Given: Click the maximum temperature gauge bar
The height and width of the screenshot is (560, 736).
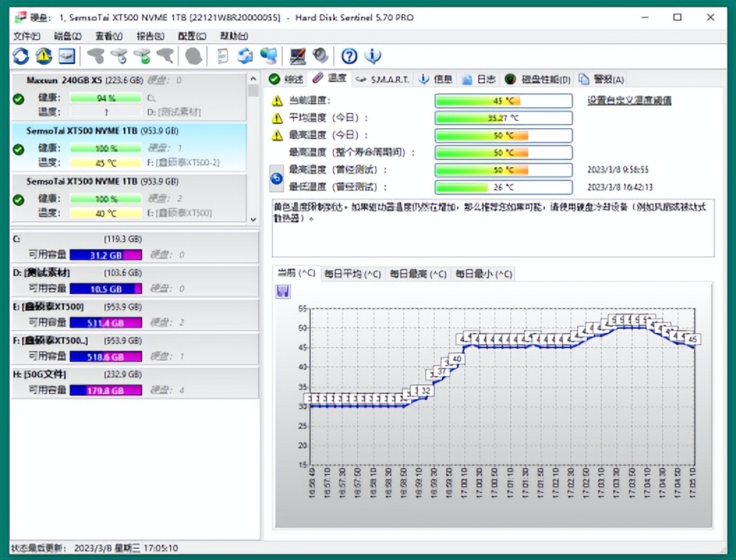Looking at the screenshot, I should tap(502, 135).
